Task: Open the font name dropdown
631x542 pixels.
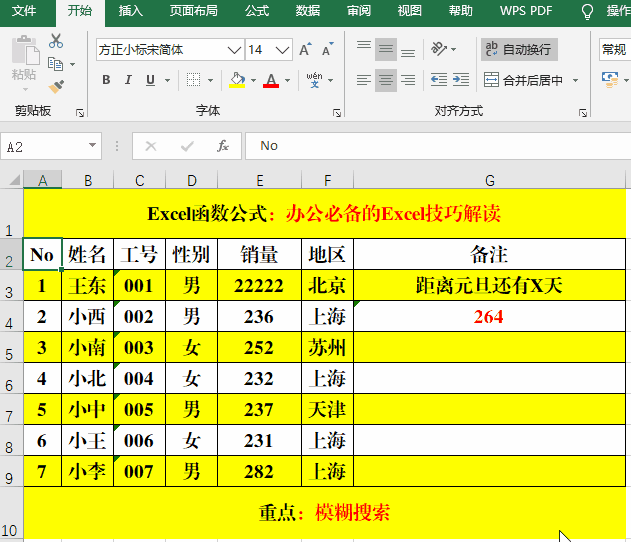Action: [x=235, y=49]
